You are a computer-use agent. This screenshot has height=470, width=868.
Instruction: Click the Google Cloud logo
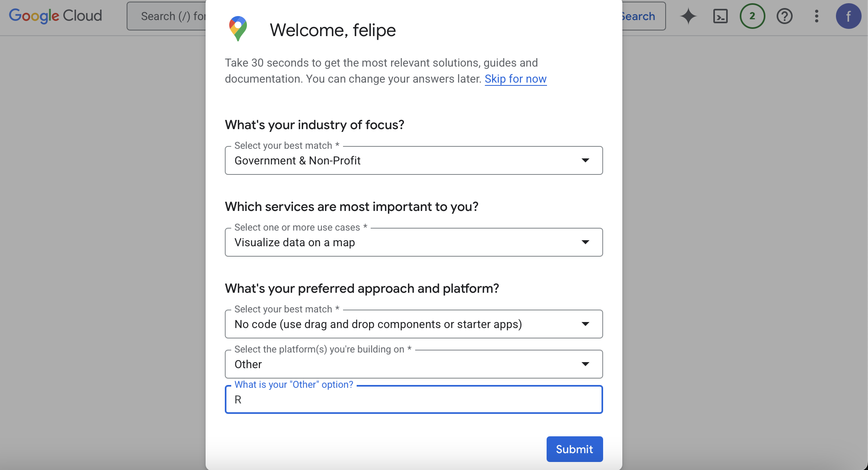pos(55,16)
